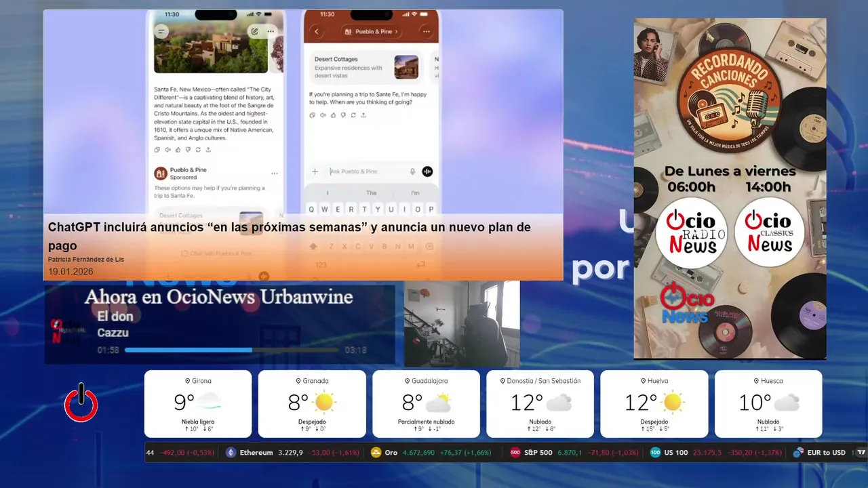Click the artist name Cazzu
868x488 pixels.
113,333
